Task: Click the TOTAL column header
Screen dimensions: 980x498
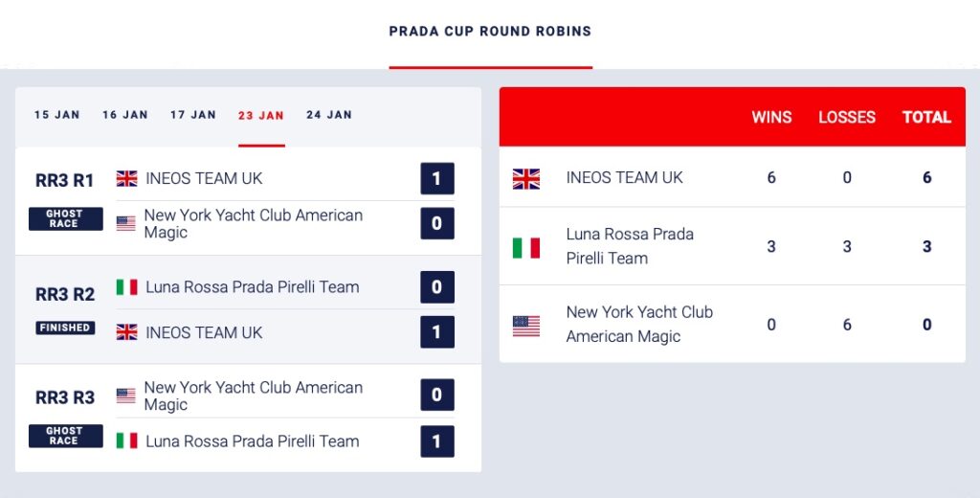Action: tap(926, 118)
